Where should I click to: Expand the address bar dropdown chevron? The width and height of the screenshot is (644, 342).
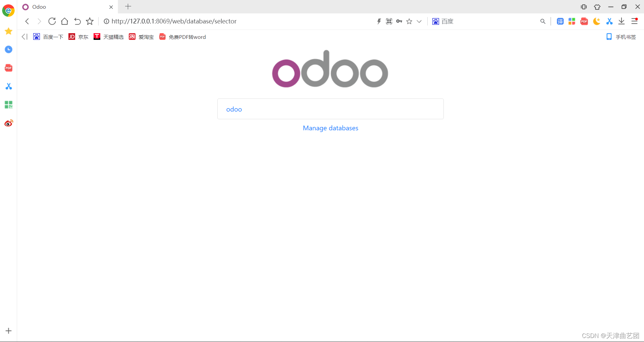419,21
